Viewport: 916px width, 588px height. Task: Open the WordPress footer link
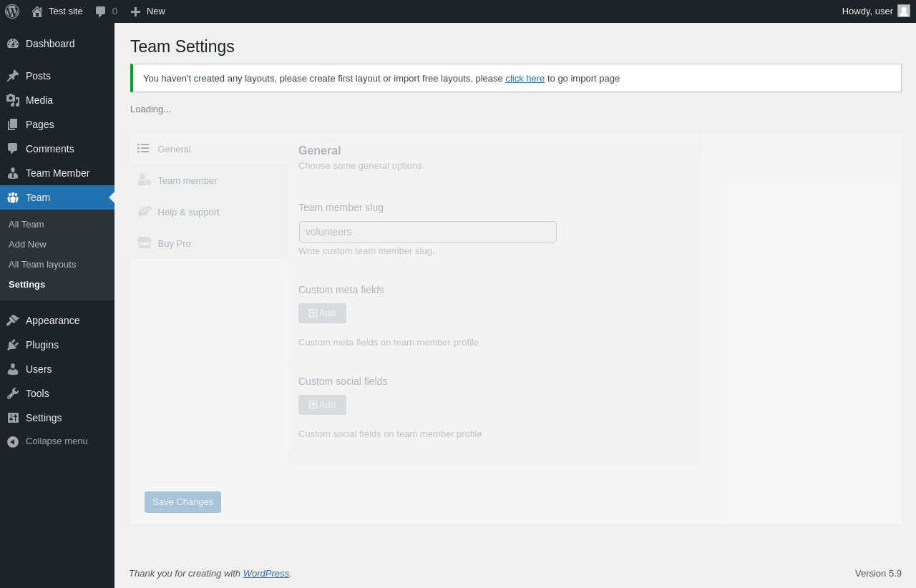[x=266, y=573]
